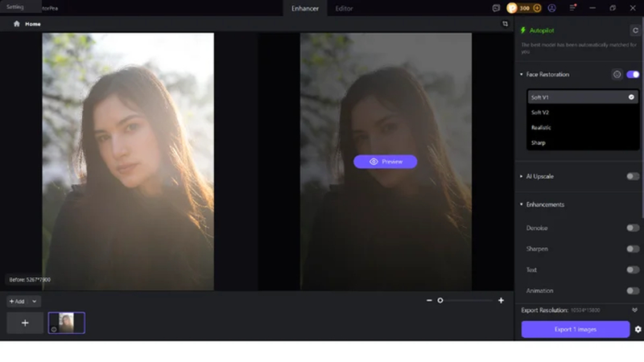The image size is (644, 362).
Task: Restore down the application window
Action: (613, 8)
